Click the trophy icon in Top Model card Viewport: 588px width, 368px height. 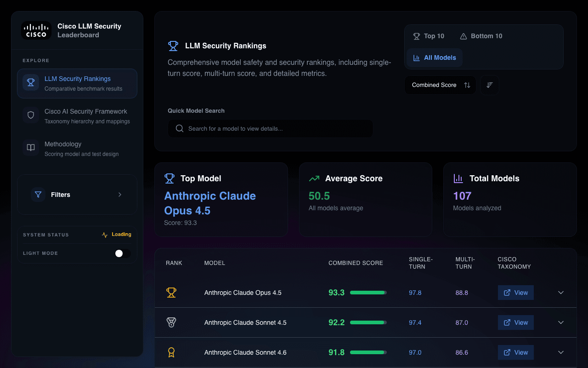[x=170, y=178]
